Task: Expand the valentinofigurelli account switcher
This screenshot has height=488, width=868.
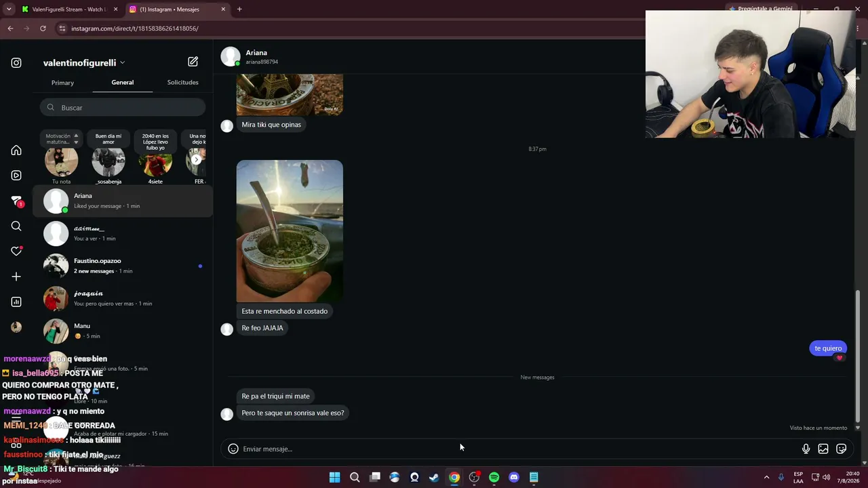Action: click(84, 63)
